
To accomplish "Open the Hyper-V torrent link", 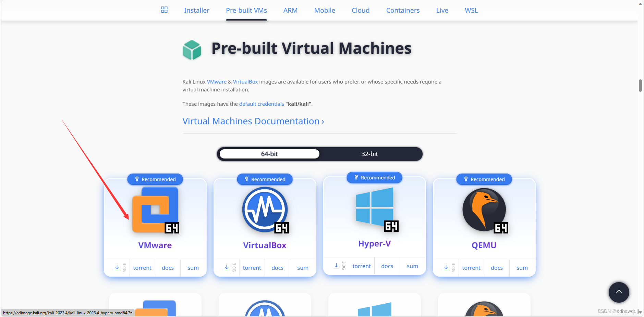I will 362,266.
